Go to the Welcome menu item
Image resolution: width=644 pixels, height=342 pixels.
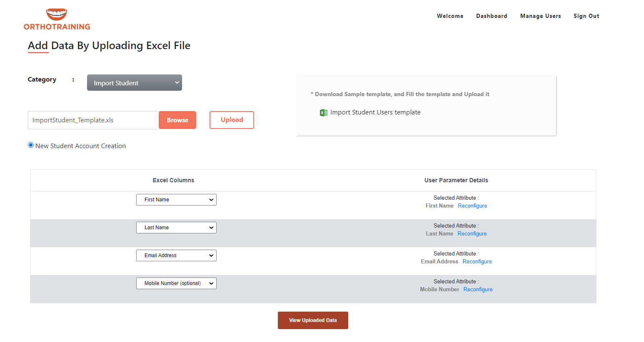pos(450,16)
